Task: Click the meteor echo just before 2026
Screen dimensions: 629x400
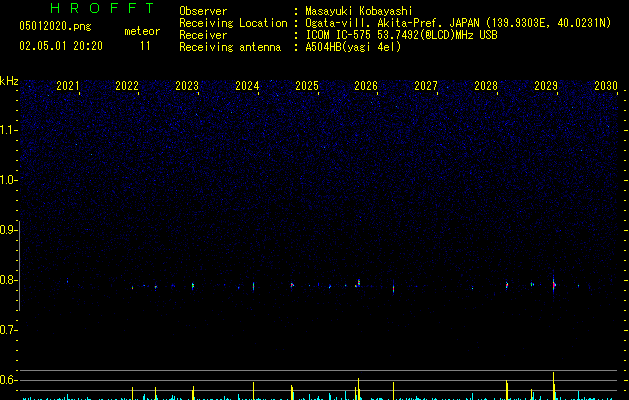Action: tap(358, 283)
